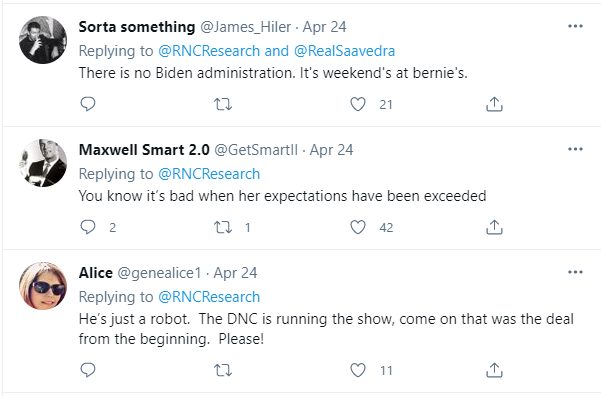
Task: Open more options for James_Hiler tweet
Action: (575, 26)
